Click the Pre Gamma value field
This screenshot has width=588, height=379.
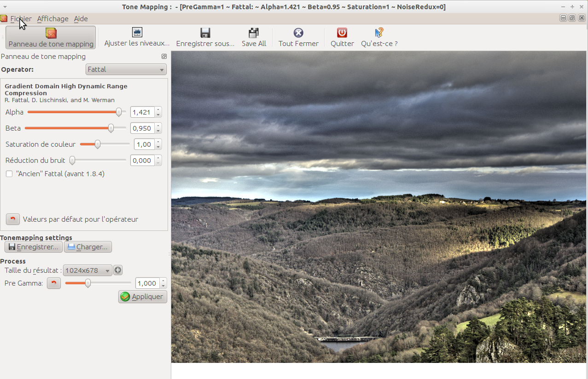[x=148, y=283]
